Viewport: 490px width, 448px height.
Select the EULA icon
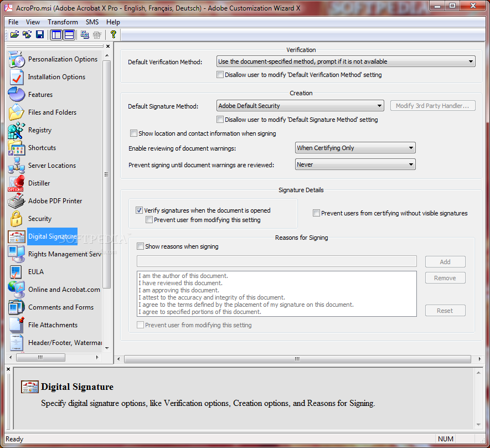(x=16, y=272)
